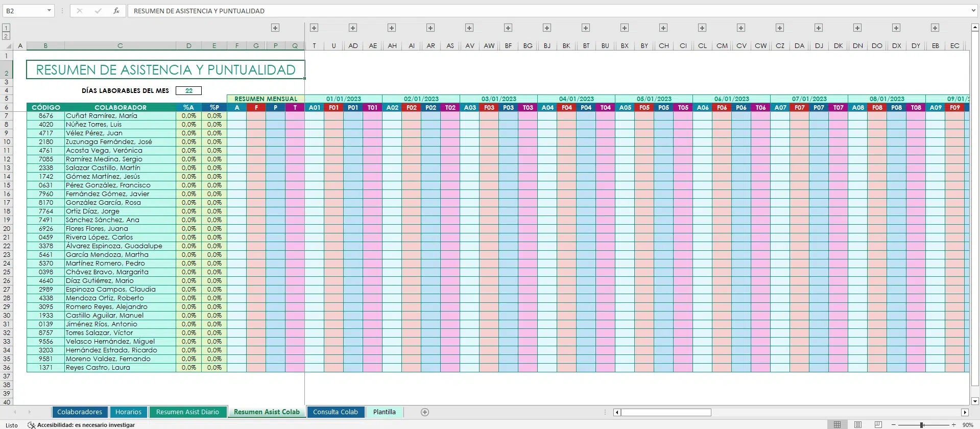Expand the column group above column T
This screenshot has height=429, width=980.
[314, 28]
